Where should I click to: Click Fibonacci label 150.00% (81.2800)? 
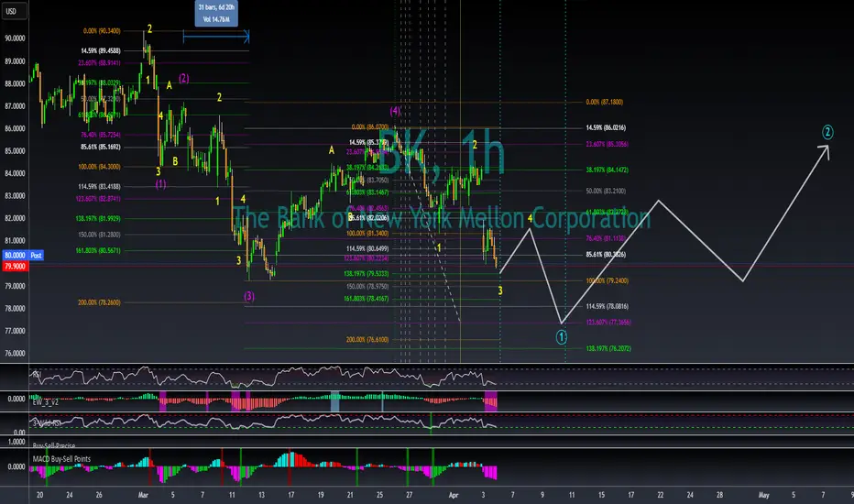pyautogui.click(x=100, y=235)
